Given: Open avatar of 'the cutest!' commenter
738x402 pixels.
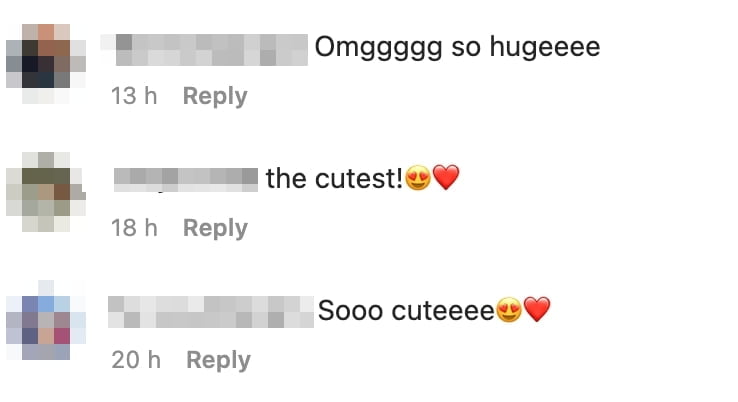Looking at the screenshot, I should (46, 192).
